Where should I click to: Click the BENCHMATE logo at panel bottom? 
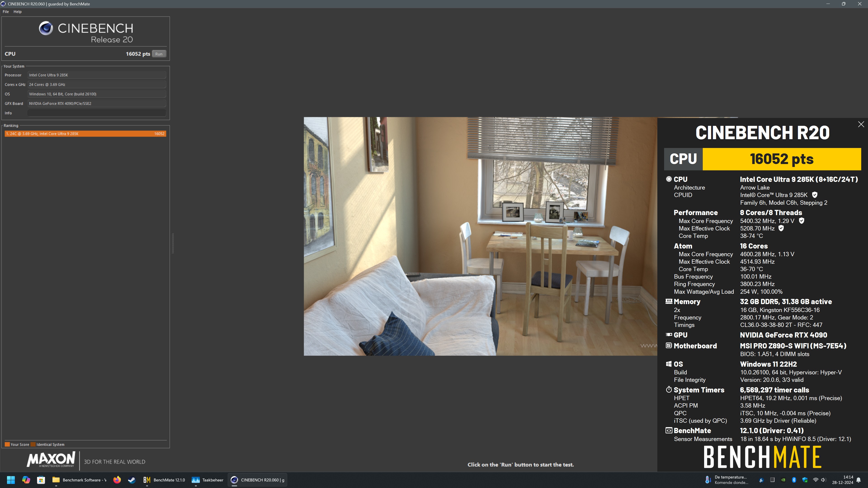tap(762, 457)
